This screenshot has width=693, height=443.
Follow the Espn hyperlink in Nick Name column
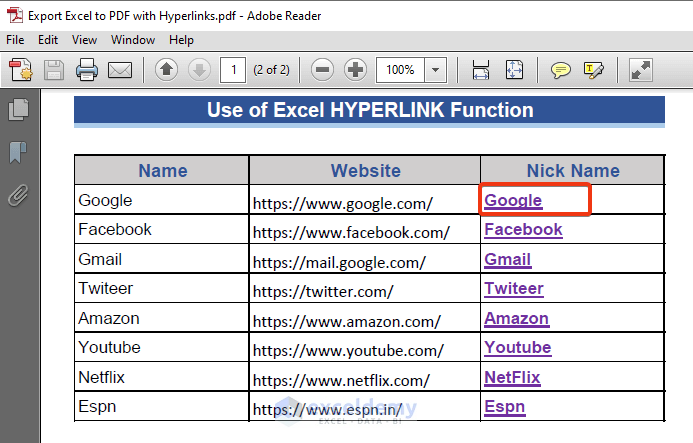point(505,407)
